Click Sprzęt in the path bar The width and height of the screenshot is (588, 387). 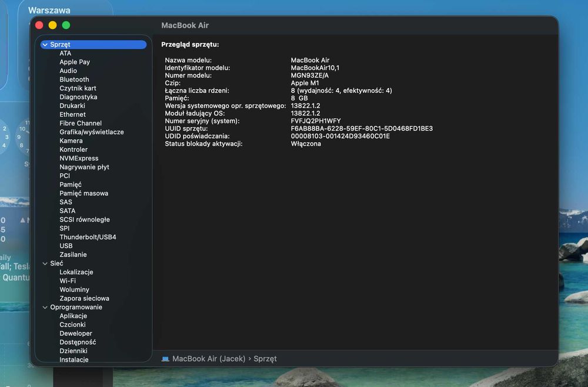[x=265, y=359]
